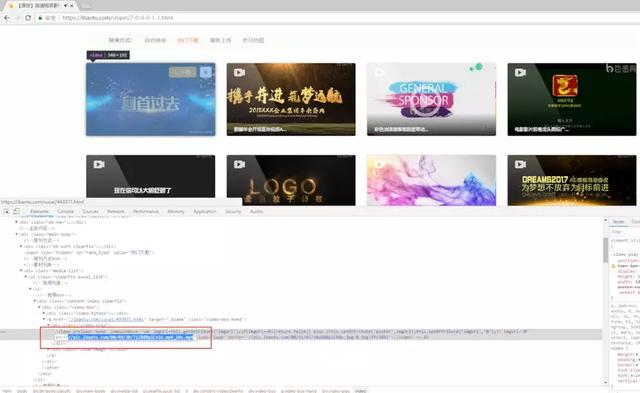
Task: Expand the div class bt-sort clearfix node
Action: [21, 246]
